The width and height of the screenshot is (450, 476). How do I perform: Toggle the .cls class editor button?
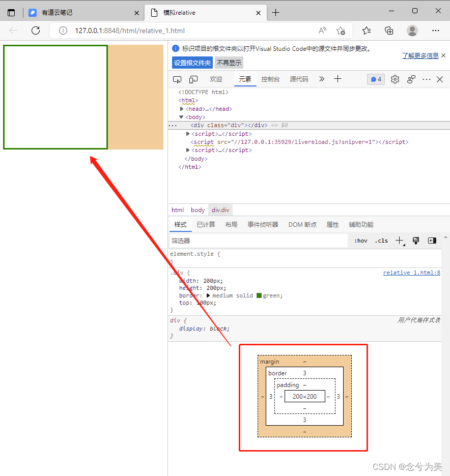tap(381, 241)
